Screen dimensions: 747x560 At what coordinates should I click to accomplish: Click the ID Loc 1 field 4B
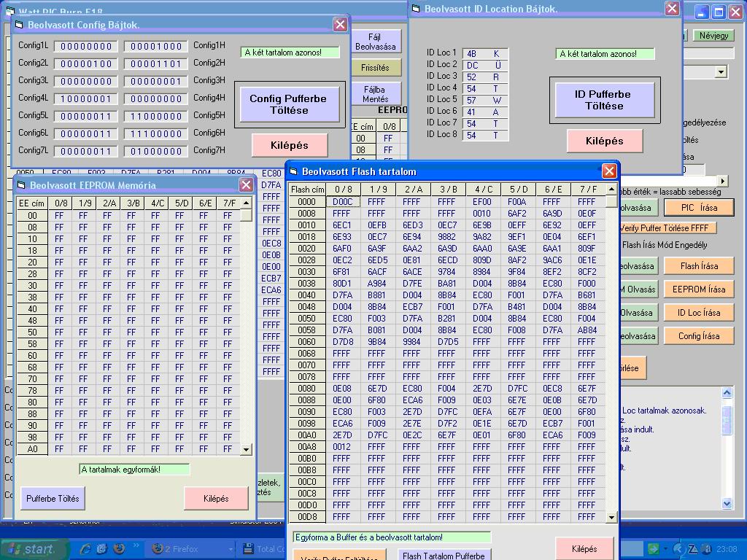pos(485,54)
